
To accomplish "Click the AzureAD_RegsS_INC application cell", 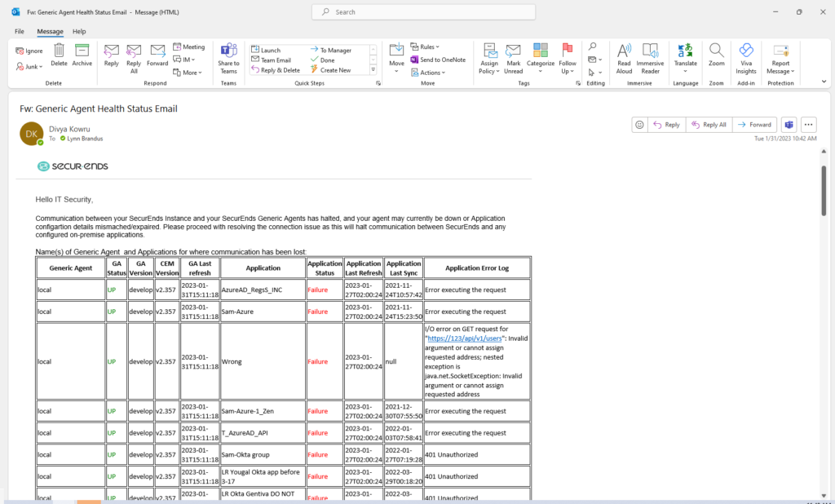I will coord(263,290).
